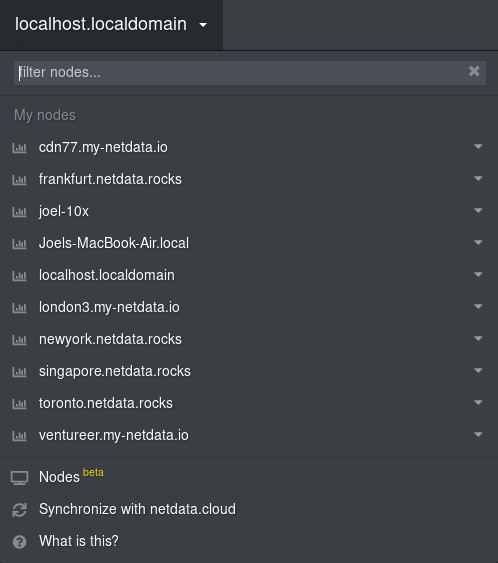The width and height of the screenshot is (498, 563).
Task: Open the What is this? link
Action: 79,541
